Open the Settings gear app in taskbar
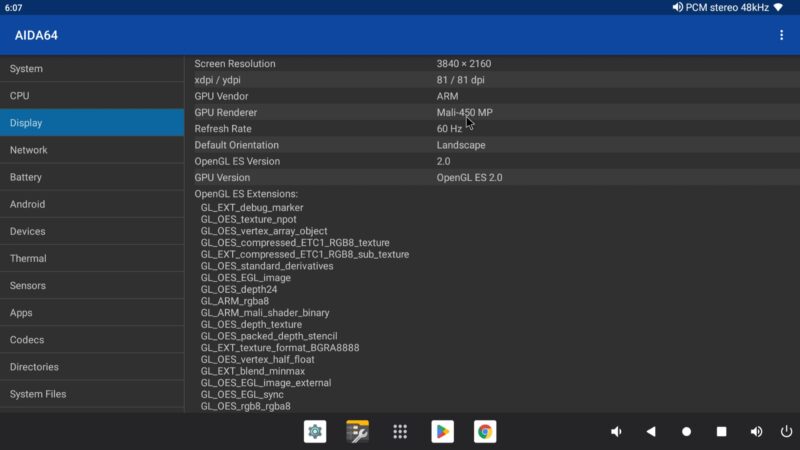800x450 pixels. pos(315,432)
